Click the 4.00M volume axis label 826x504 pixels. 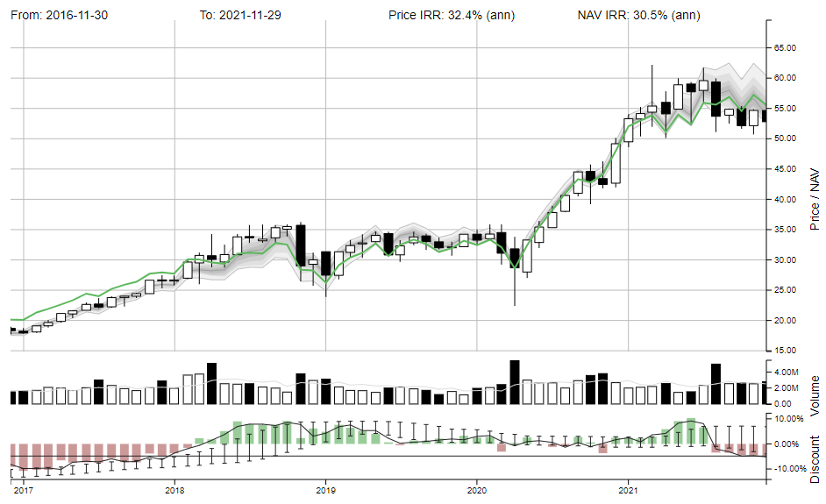coord(786,373)
